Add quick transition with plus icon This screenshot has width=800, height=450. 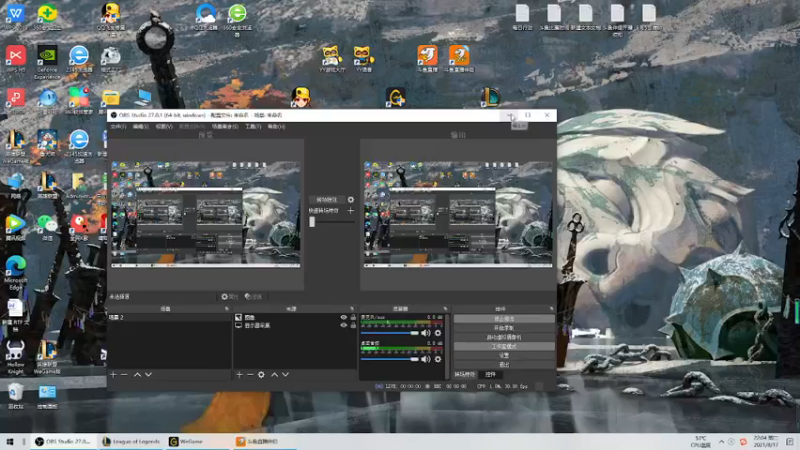pyautogui.click(x=351, y=210)
